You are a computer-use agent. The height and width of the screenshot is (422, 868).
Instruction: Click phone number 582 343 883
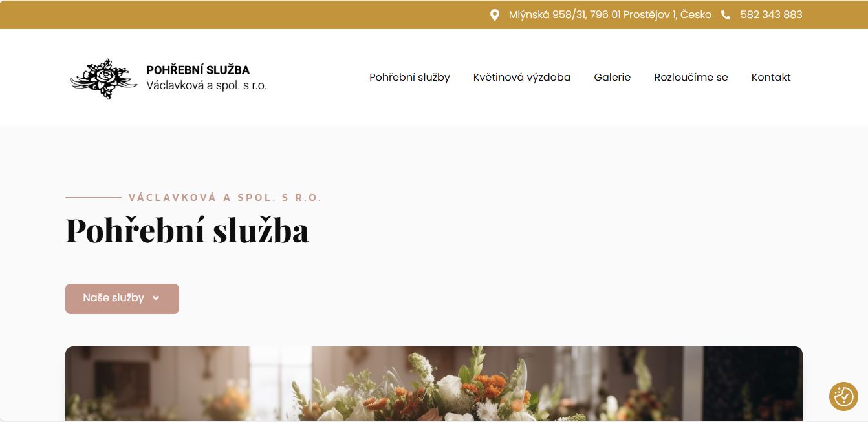tap(771, 15)
